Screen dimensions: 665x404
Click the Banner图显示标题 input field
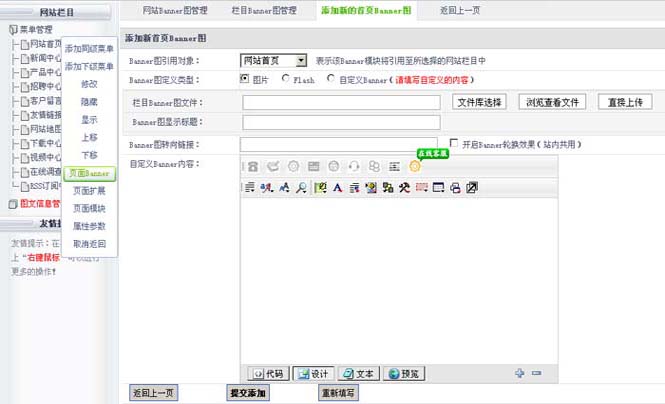(341, 122)
